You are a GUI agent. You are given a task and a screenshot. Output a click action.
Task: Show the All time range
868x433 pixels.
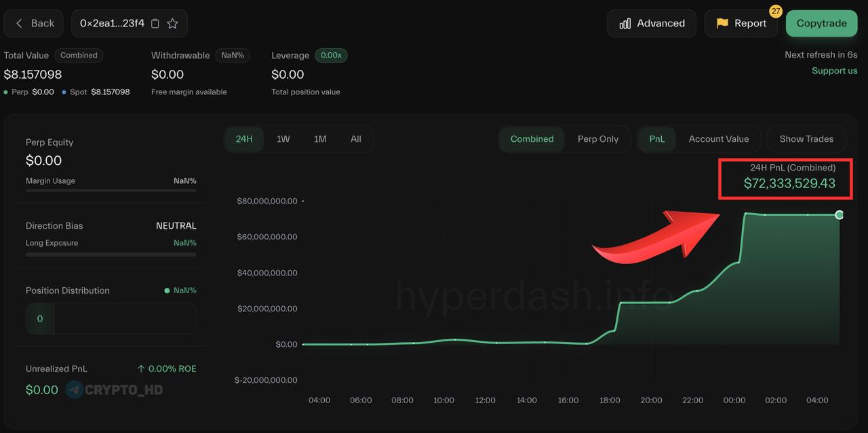tap(355, 138)
